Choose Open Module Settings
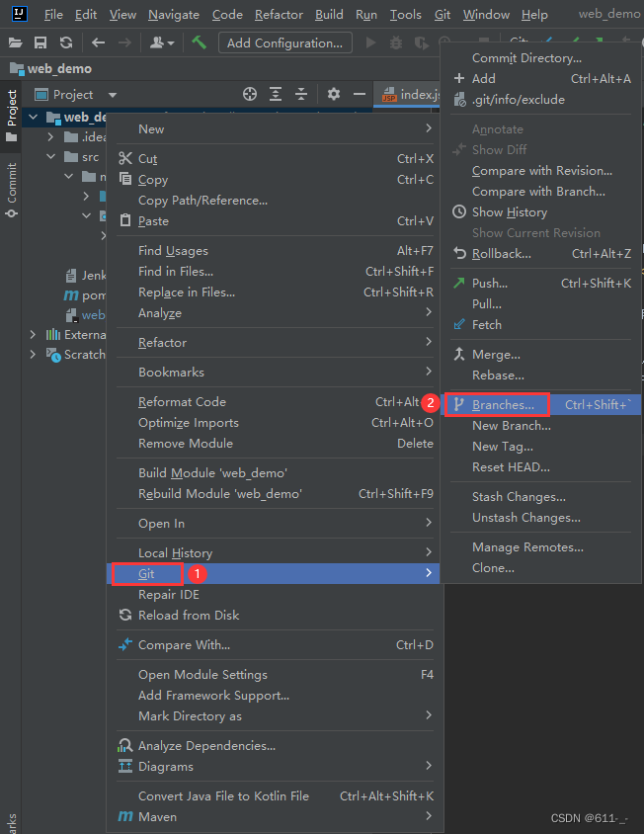This screenshot has width=644, height=834. pyautogui.click(x=276, y=675)
